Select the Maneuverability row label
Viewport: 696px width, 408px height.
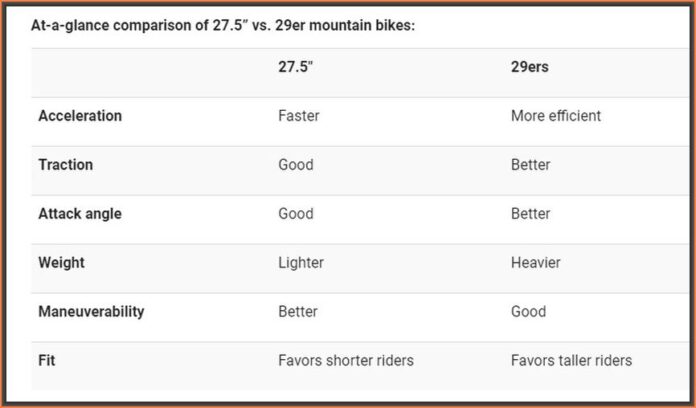(91, 312)
